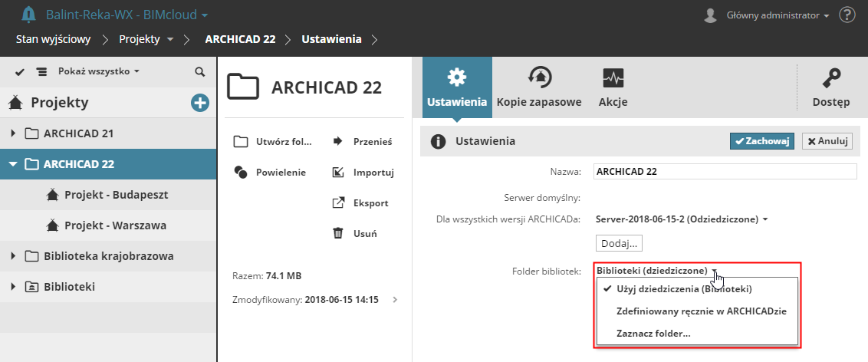Image resolution: width=868 pixels, height=362 pixels.
Task: Open the Balint-Reka-WX BIMcloud dropdown
Action: [127, 15]
